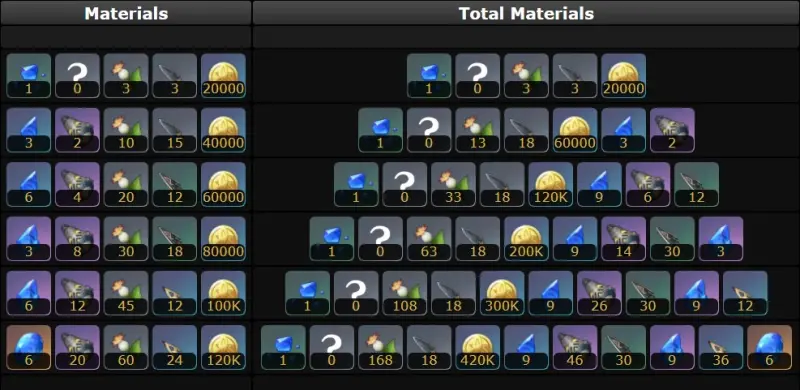Click the question mark icon in first Materials row
The height and width of the screenshot is (390, 800).
click(77, 76)
